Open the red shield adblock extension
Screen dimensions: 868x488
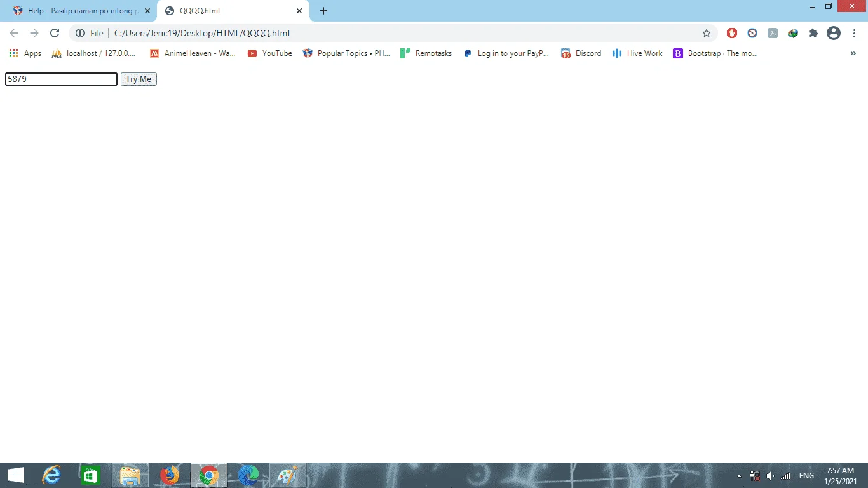pyautogui.click(x=732, y=33)
